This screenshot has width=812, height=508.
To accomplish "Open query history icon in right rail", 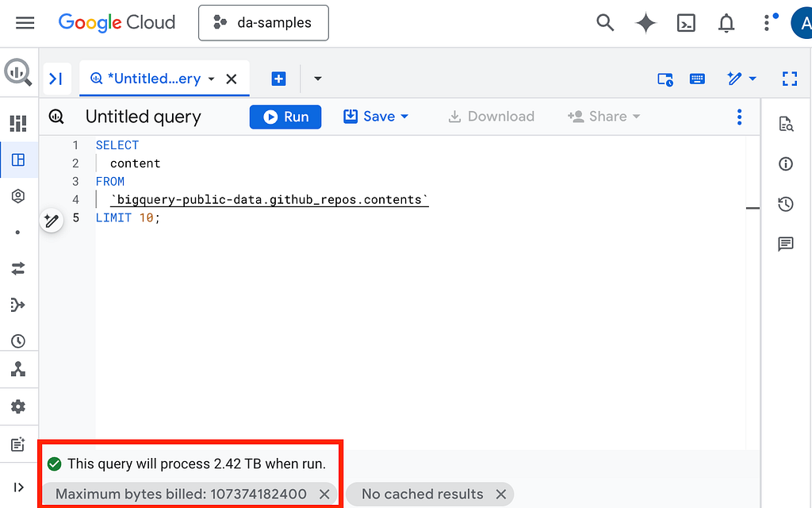I will point(786,204).
